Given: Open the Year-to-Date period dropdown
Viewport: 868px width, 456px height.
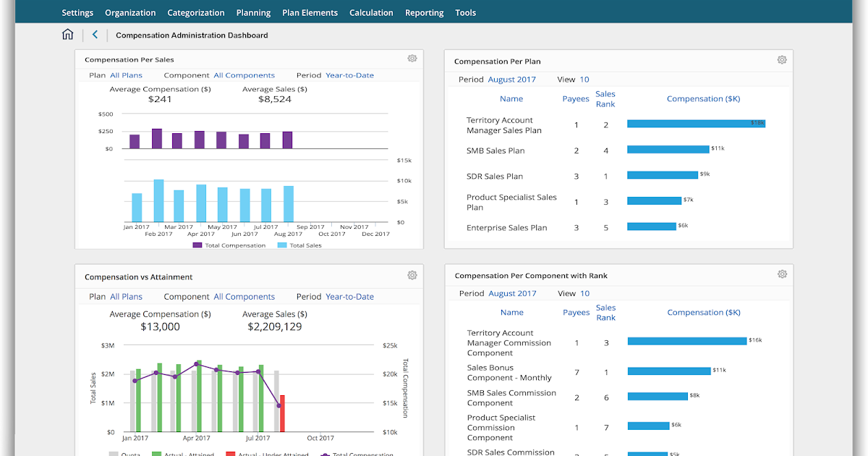Looking at the screenshot, I should tap(349, 75).
